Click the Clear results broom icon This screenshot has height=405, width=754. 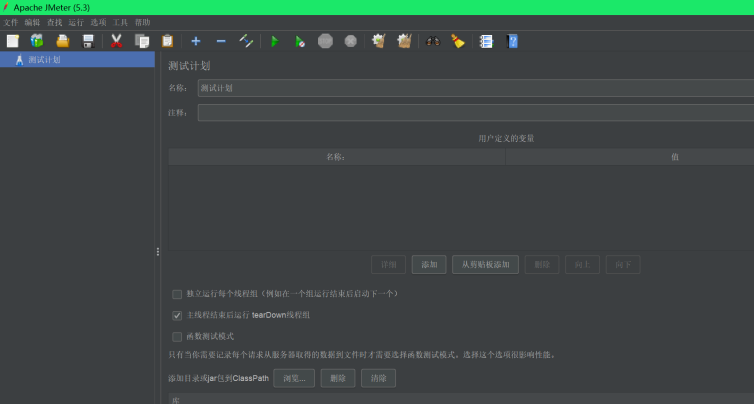pyautogui.click(x=379, y=41)
